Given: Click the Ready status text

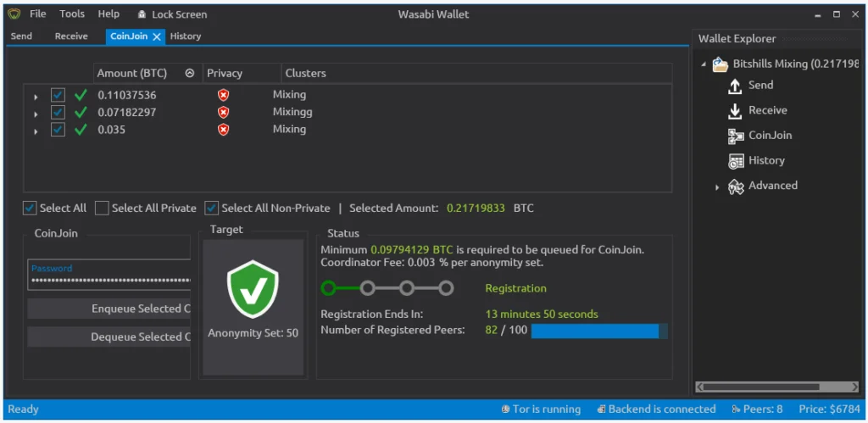Looking at the screenshot, I should 23,409.
